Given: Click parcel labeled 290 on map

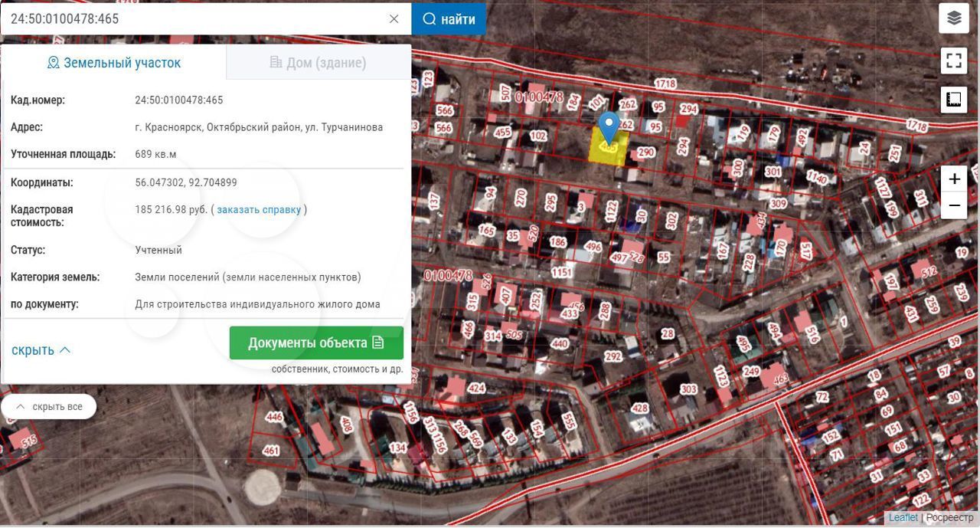Looking at the screenshot, I should (x=646, y=152).
